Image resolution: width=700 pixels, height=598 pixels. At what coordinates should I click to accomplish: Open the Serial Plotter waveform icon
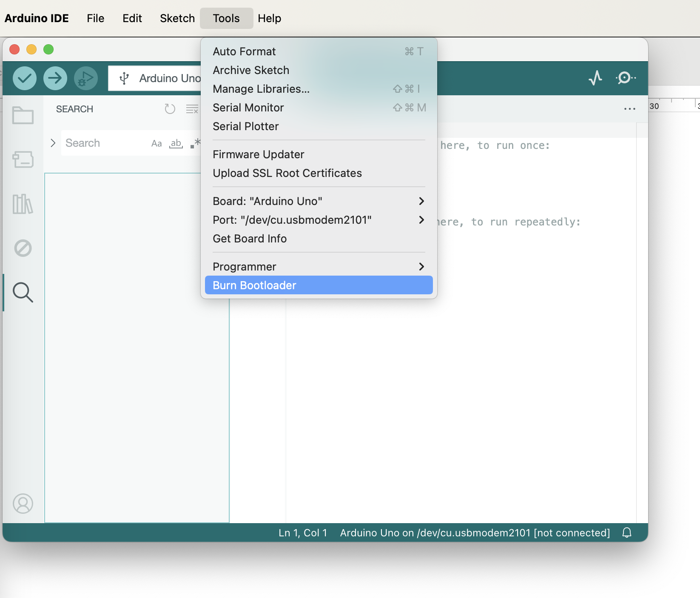[x=595, y=78]
